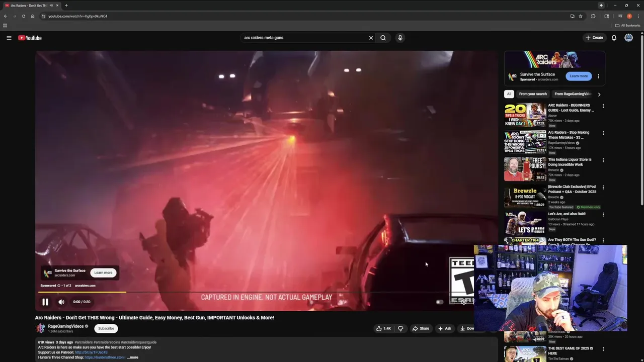Open menu for Brewzle Club Exclusive BPod video
This screenshot has width=644, height=362.
click(x=603, y=188)
